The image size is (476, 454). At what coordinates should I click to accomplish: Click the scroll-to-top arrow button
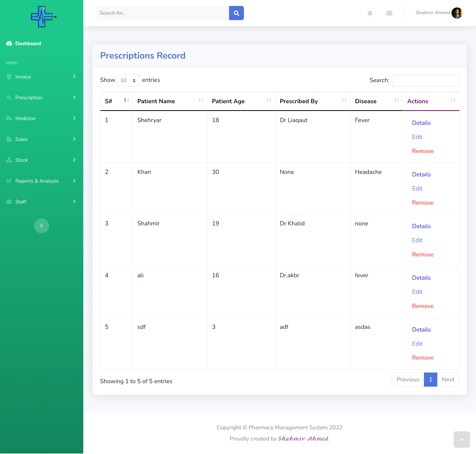(462, 439)
